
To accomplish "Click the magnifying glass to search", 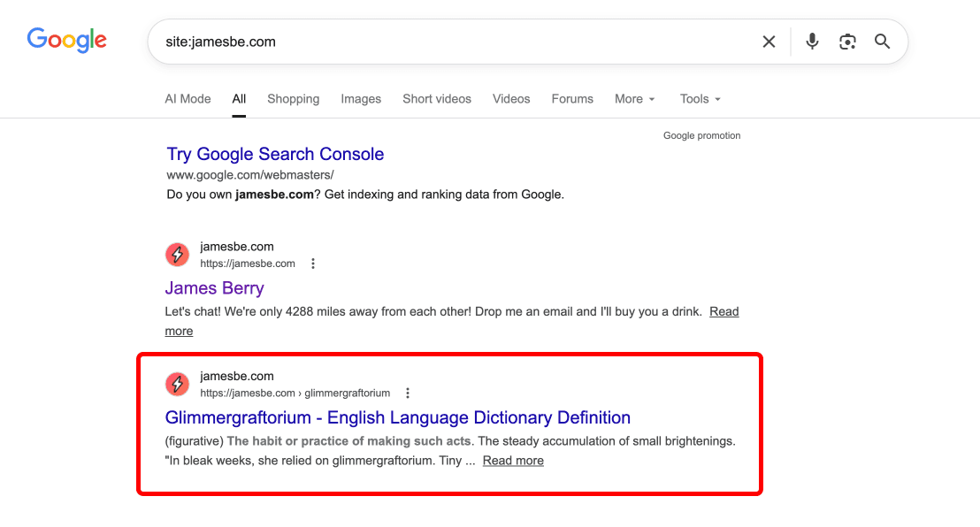I will pyautogui.click(x=882, y=41).
